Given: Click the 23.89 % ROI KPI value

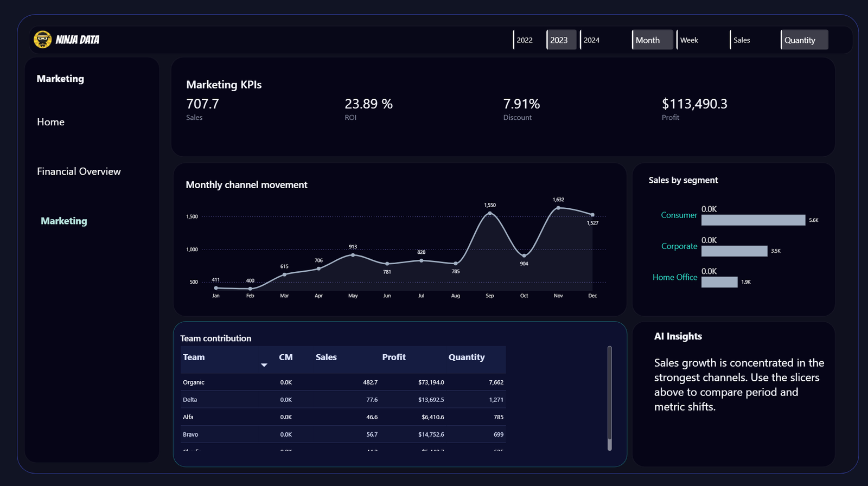Looking at the screenshot, I should pyautogui.click(x=368, y=104).
